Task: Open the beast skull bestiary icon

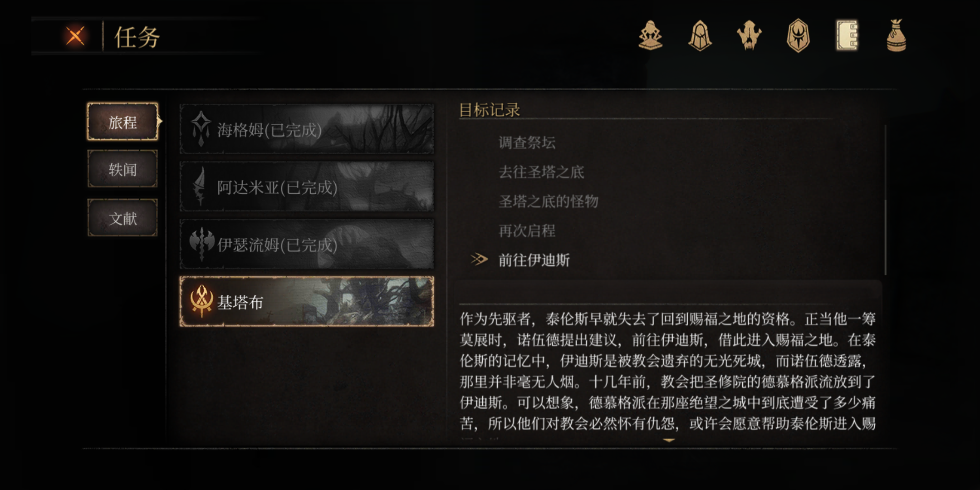Action: pyautogui.click(x=749, y=35)
